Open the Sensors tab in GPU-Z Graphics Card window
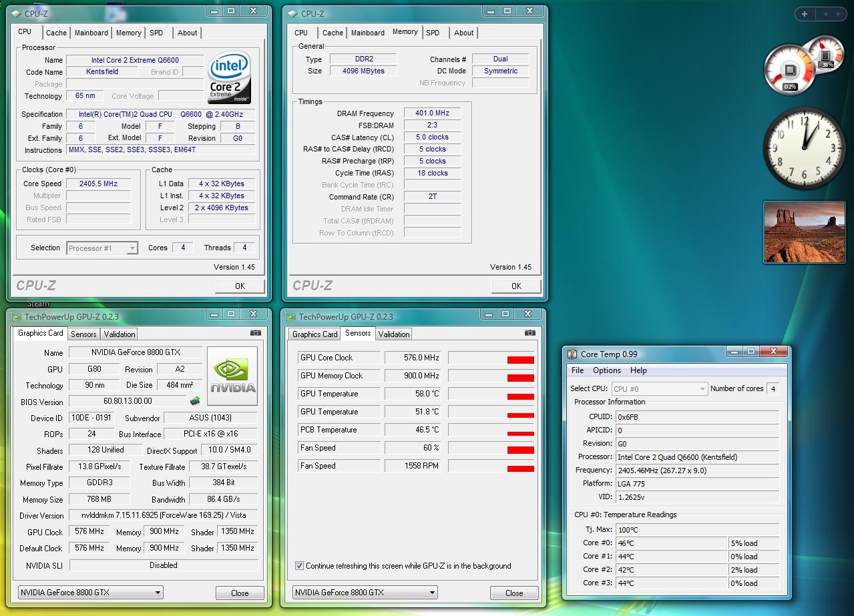Screen dimensions: 854x616 click(83, 334)
